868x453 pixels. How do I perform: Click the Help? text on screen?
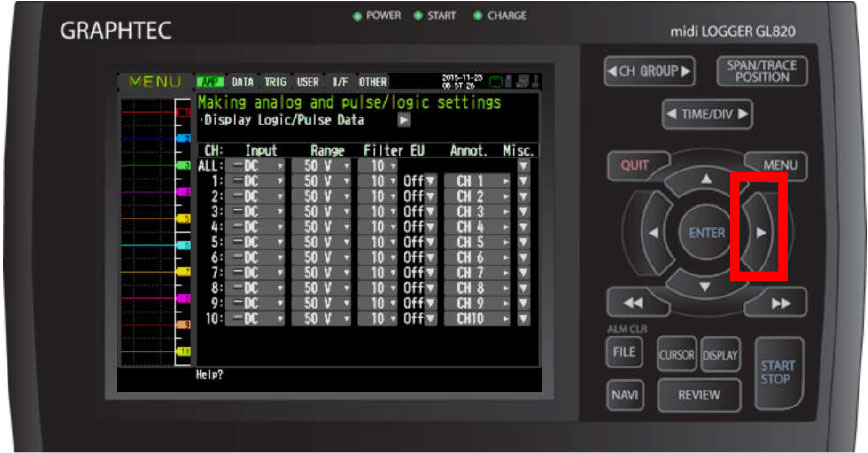point(209,375)
